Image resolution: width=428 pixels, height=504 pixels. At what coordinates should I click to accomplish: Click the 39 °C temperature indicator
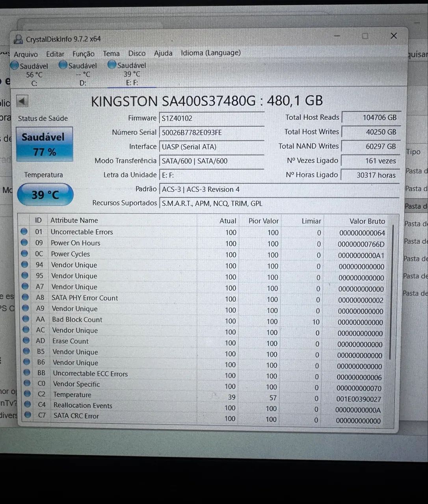click(x=45, y=195)
